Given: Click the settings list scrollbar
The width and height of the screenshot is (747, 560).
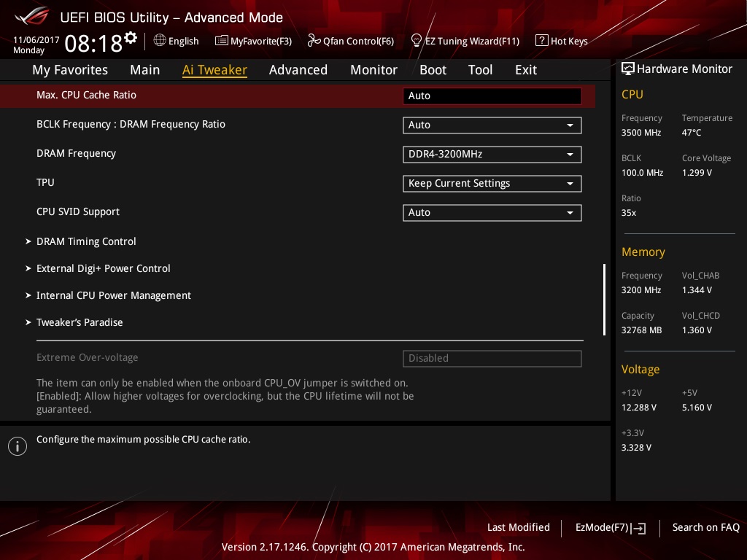Looking at the screenshot, I should 604,300.
